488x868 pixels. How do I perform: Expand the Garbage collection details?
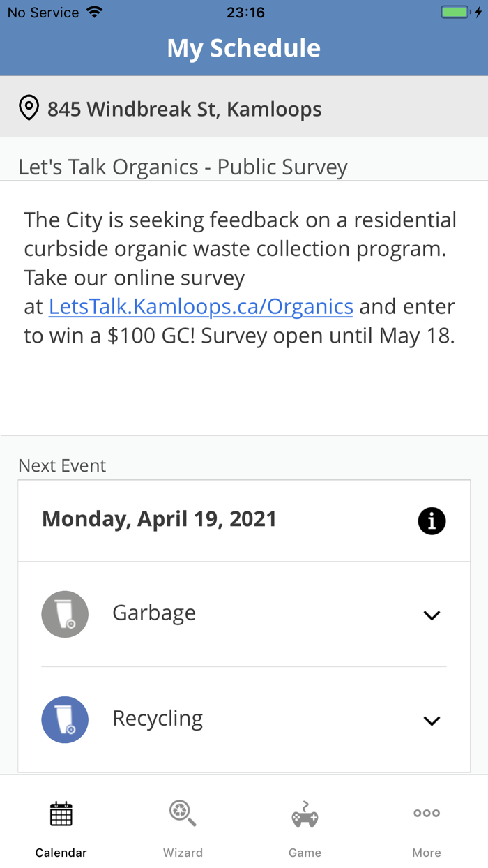point(432,615)
